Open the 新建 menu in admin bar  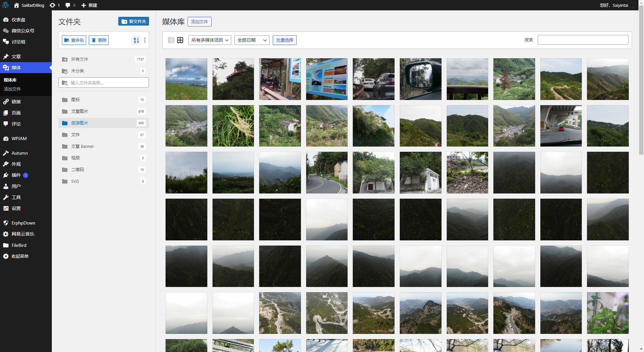[89, 5]
